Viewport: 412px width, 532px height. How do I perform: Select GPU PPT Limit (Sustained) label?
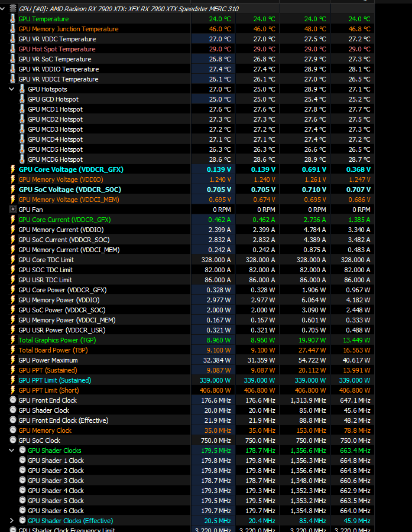[x=55, y=380]
